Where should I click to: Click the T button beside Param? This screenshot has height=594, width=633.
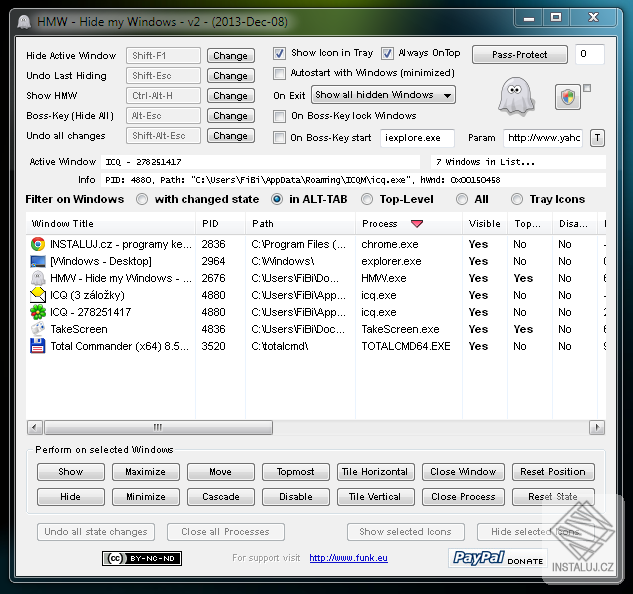point(597,138)
